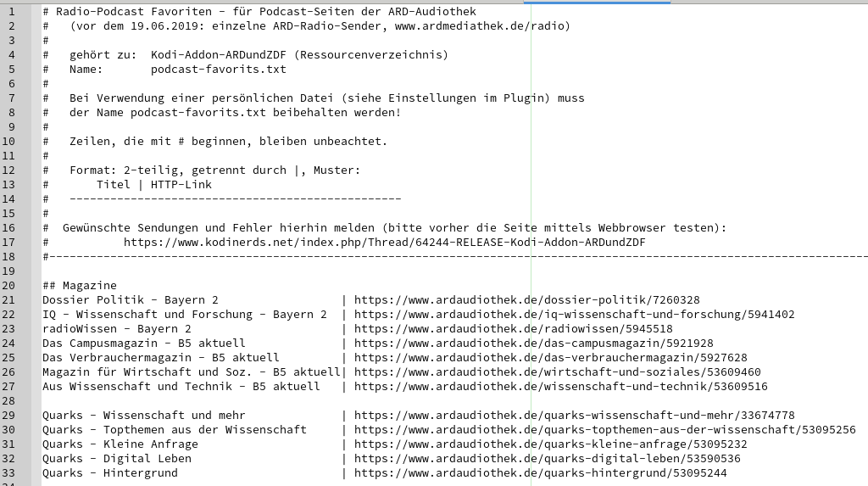Viewport: 868px width, 486px height.
Task: Open the wirtschaft-und-soziales URL
Action: point(558,371)
